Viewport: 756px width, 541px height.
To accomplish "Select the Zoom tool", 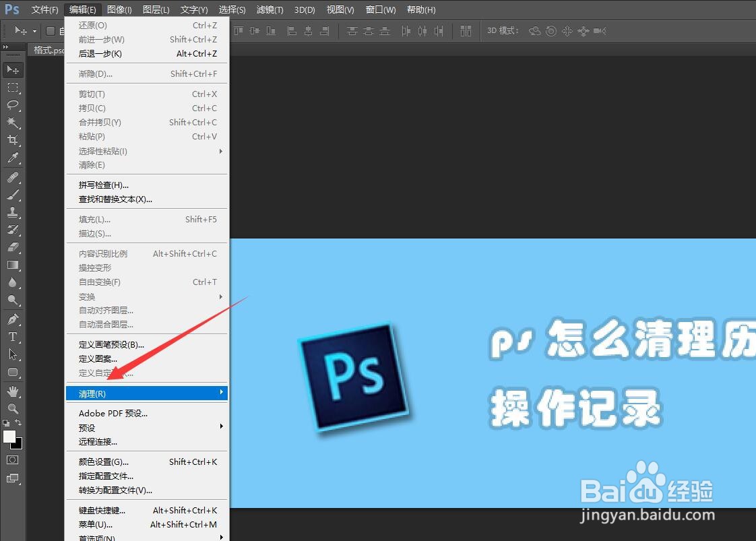I will click(x=13, y=408).
